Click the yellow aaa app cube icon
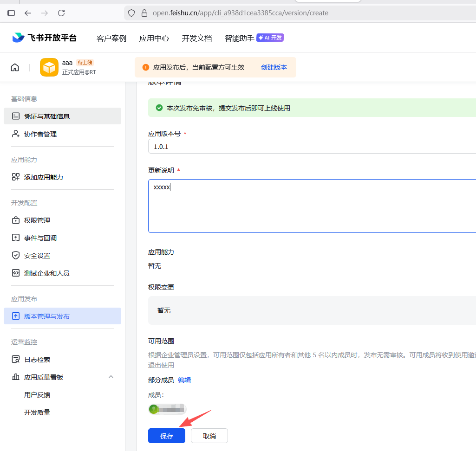The height and width of the screenshot is (451, 476). [x=49, y=67]
